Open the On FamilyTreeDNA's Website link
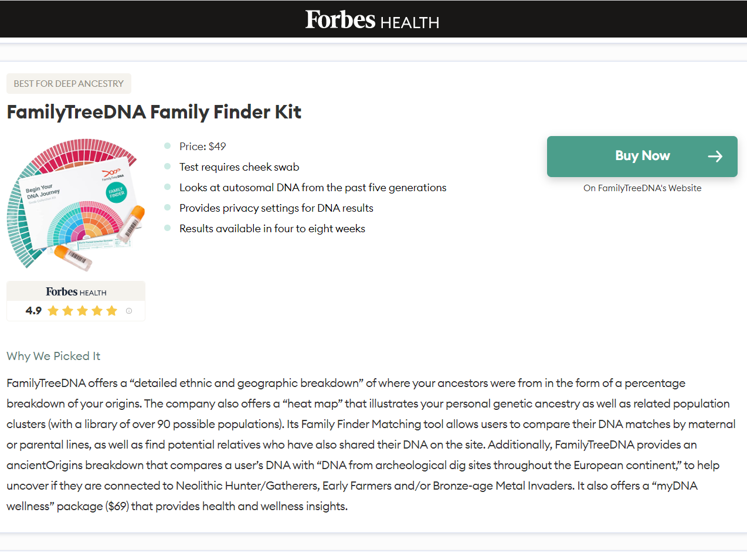The height and width of the screenshot is (560, 747). [x=642, y=188]
